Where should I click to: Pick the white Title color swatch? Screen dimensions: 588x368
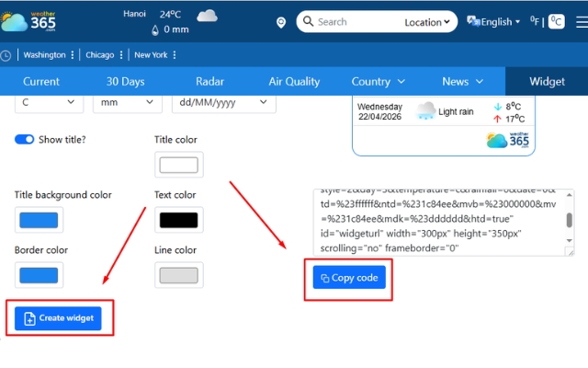179,165
